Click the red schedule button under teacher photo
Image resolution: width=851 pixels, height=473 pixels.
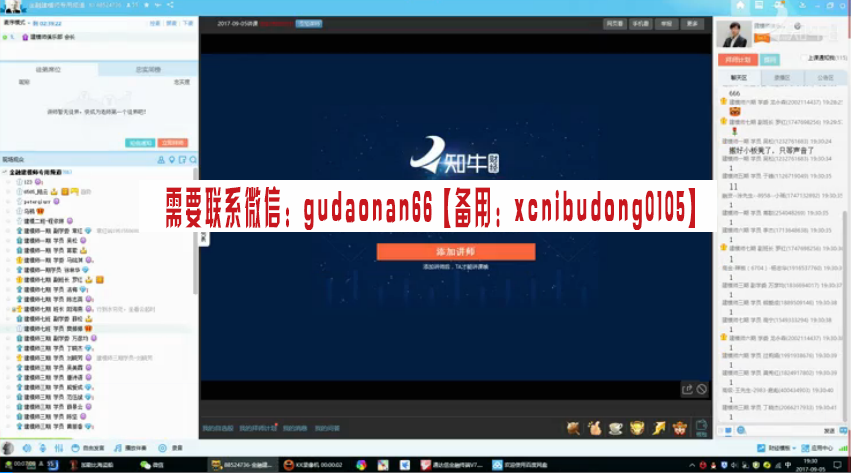click(738, 60)
